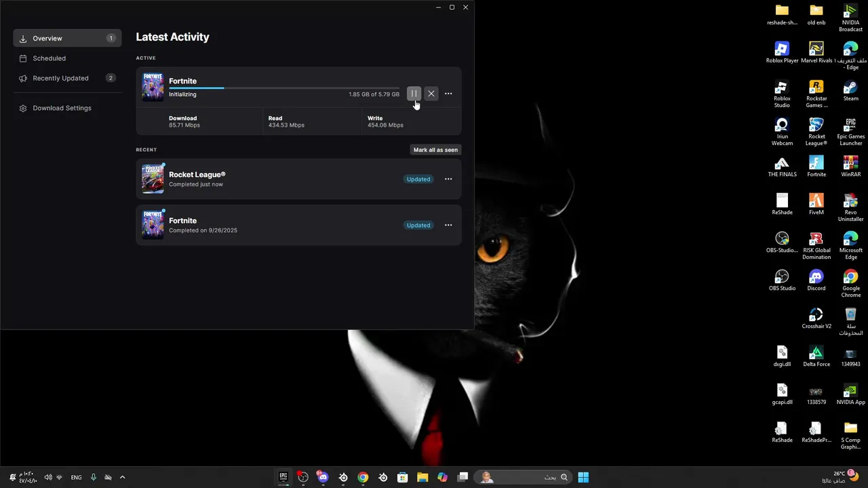Select the Roblox Player desktop icon

coord(782,53)
